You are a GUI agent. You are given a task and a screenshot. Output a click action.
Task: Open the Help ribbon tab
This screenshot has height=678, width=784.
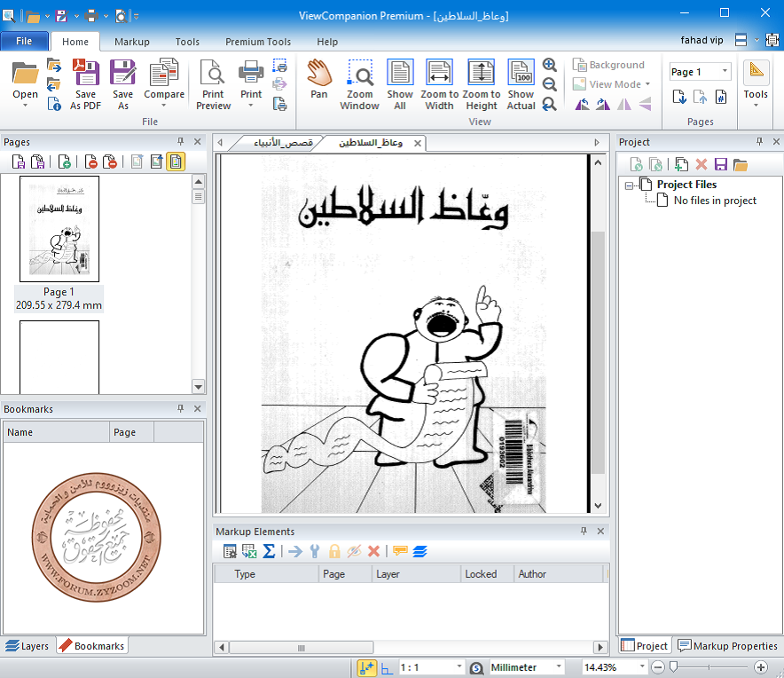click(x=327, y=42)
